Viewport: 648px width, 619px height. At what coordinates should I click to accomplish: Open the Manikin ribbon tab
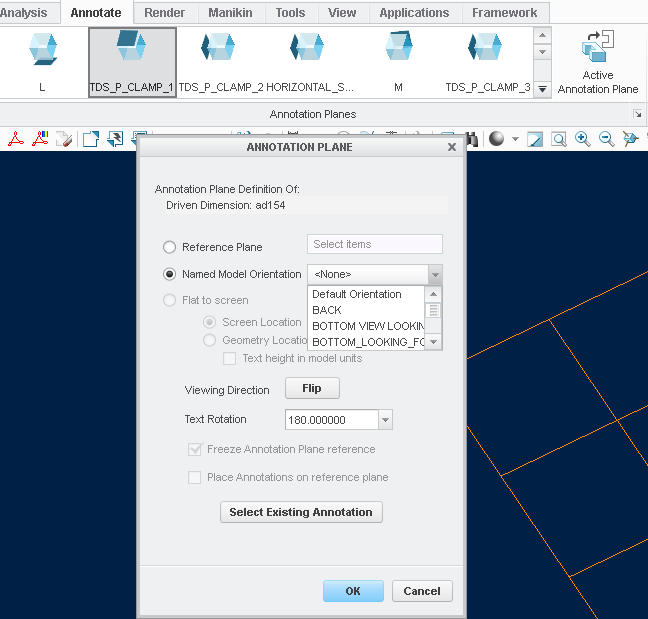coord(231,13)
